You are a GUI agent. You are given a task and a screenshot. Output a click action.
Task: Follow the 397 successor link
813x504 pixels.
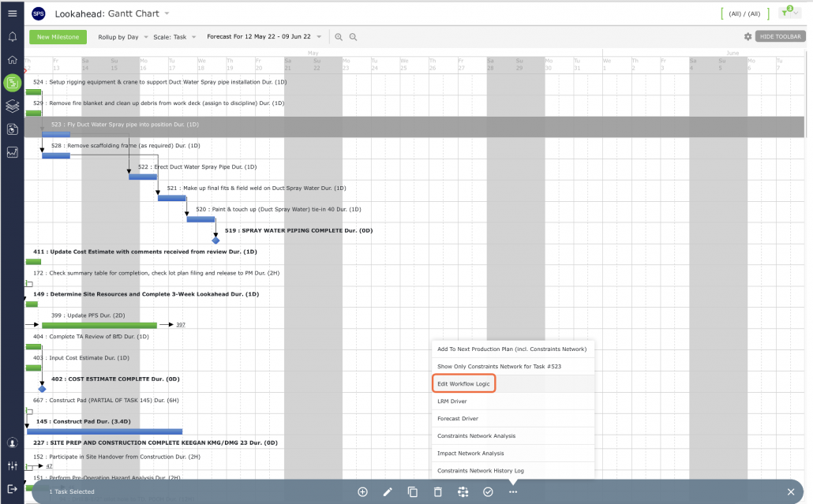click(x=181, y=325)
